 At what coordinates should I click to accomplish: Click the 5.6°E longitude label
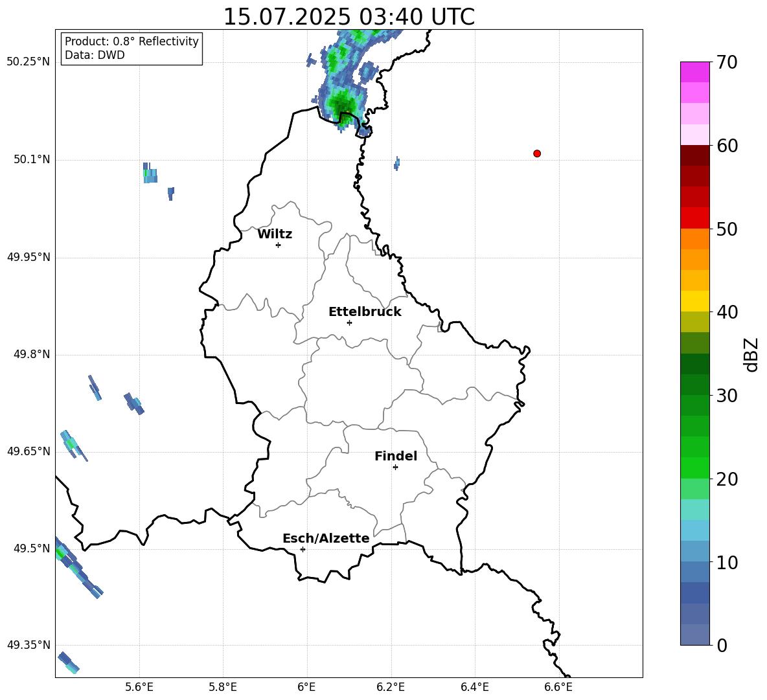point(139,687)
